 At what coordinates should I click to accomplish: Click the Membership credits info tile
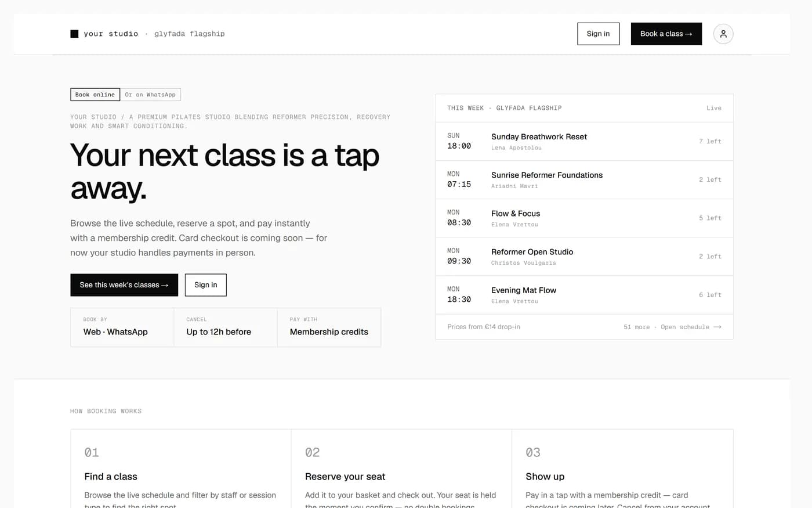(x=329, y=327)
